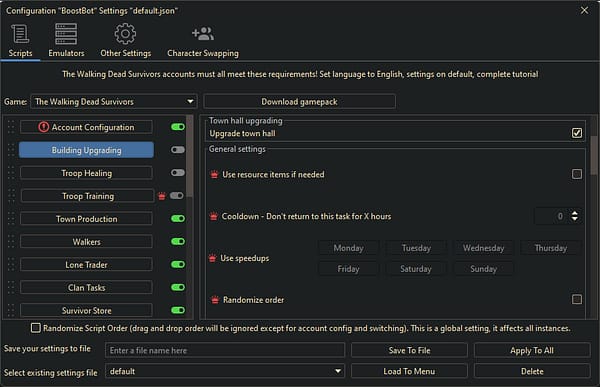Toggle Friday for speedup use
Image resolution: width=600 pixels, height=387 pixels.
coord(349,269)
